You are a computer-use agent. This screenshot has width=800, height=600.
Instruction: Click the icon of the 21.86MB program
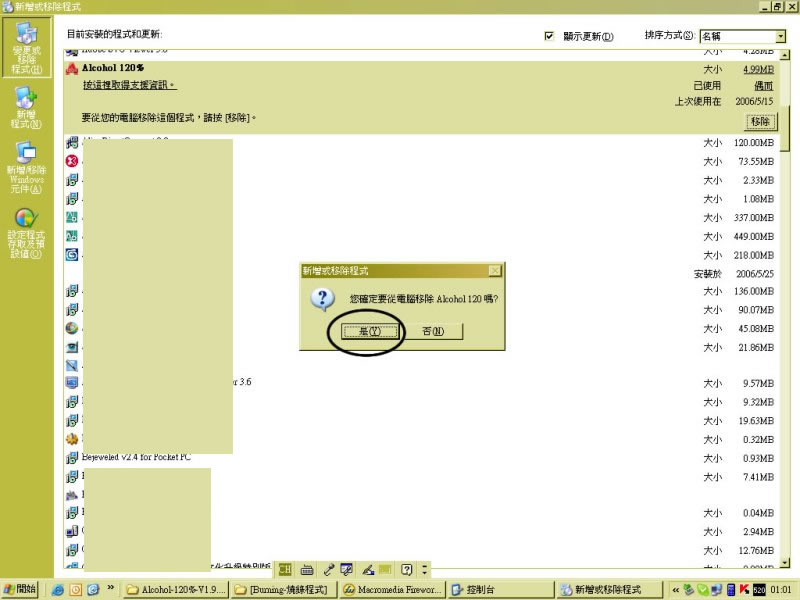click(x=72, y=347)
